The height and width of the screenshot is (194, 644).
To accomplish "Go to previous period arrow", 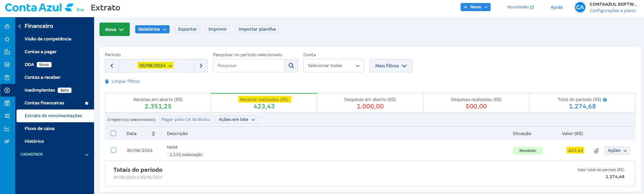I will (x=112, y=66).
